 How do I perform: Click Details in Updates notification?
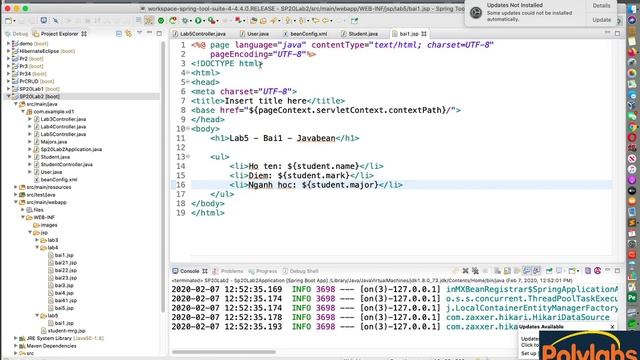tap(601, 6)
